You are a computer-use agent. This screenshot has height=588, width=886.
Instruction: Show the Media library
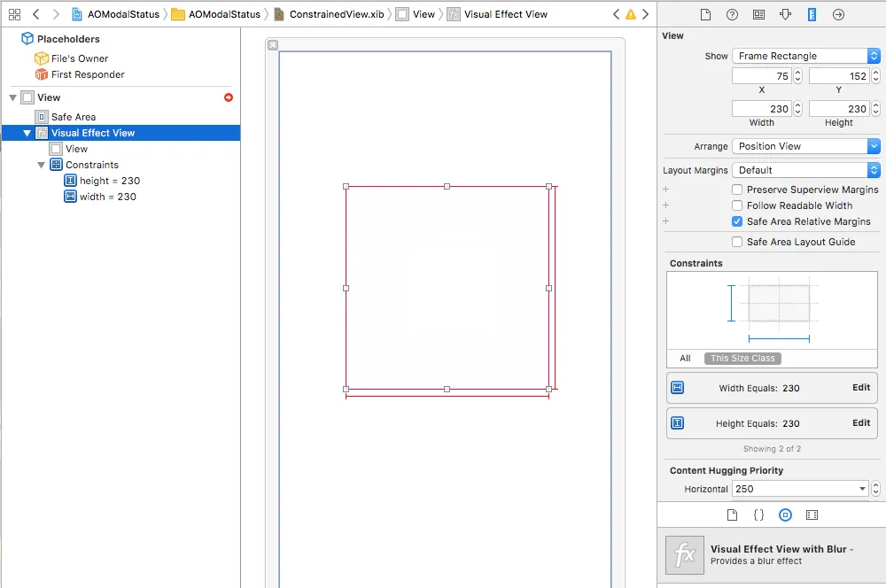click(812, 514)
